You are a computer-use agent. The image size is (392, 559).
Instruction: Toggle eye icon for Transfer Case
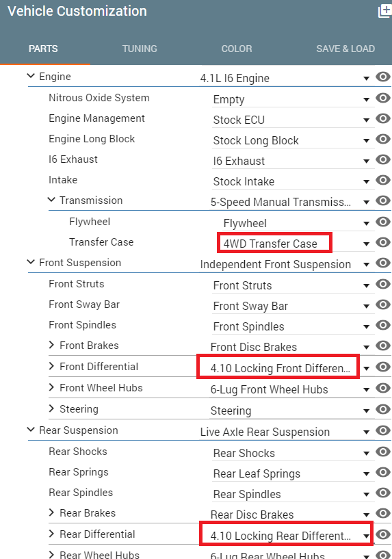pyautogui.click(x=383, y=242)
